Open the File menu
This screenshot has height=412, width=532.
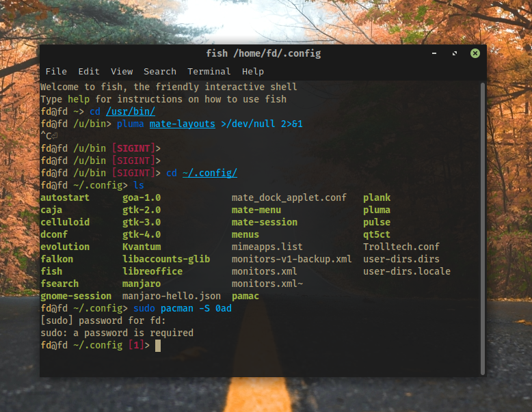pyautogui.click(x=56, y=71)
